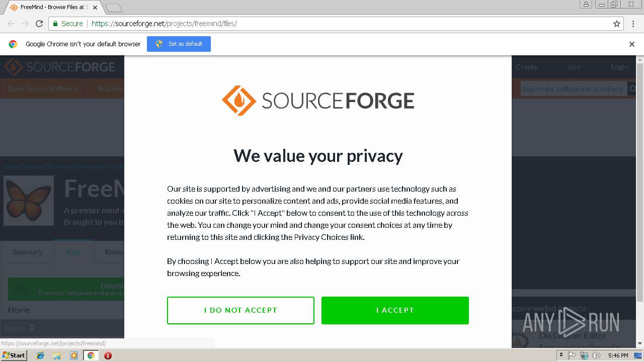
Task: Open the red Opera taskbar icon
Action: (x=108, y=355)
